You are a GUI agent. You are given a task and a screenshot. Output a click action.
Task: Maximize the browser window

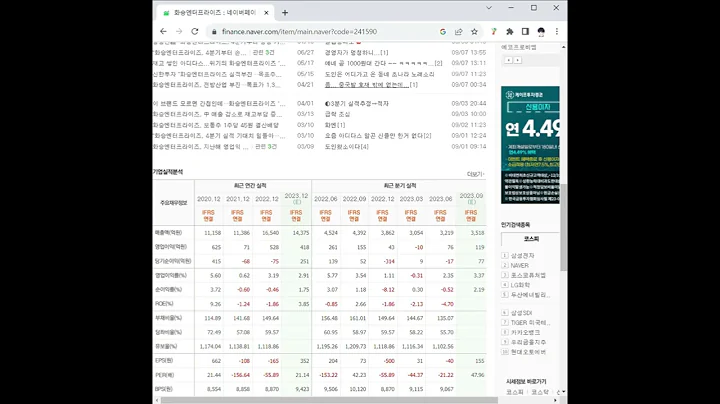pyautogui.click(x=534, y=8)
